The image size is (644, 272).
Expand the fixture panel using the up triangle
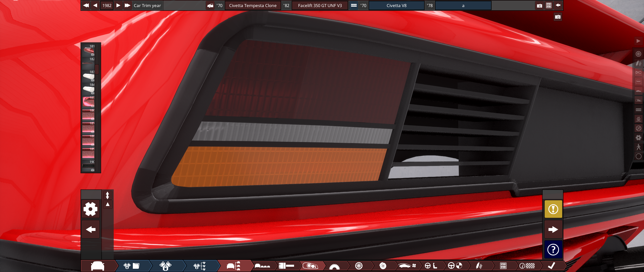coord(108,205)
